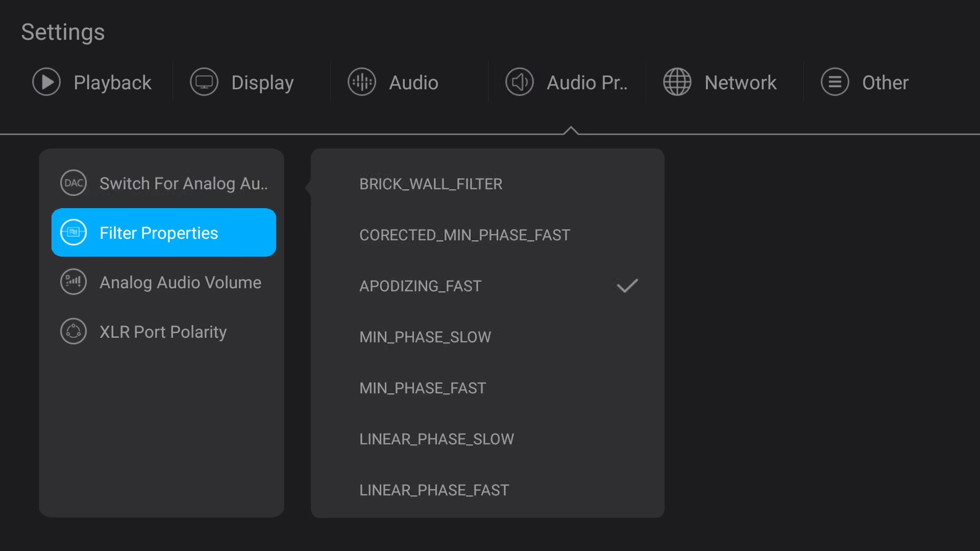Click the Display monitor icon
This screenshot has height=551, width=980.
tap(204, 82)
